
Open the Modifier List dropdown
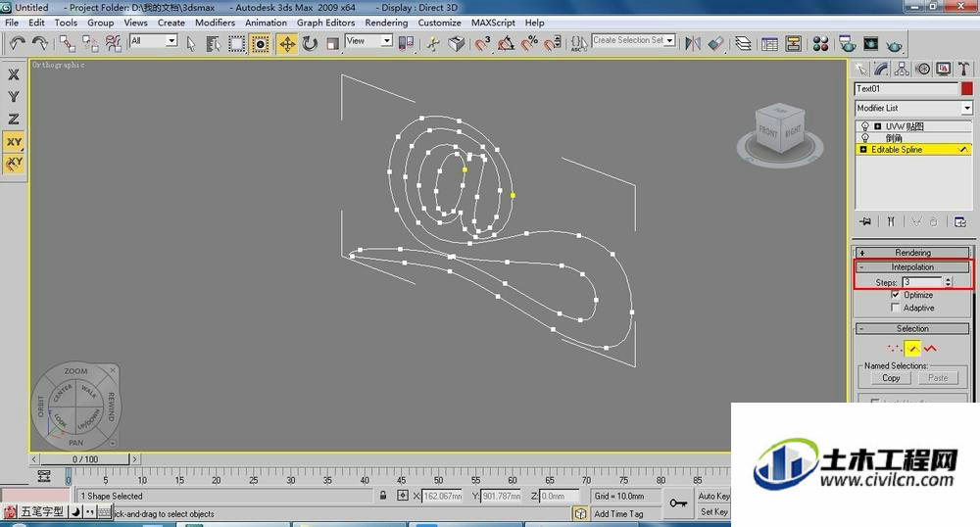[967, 108]
